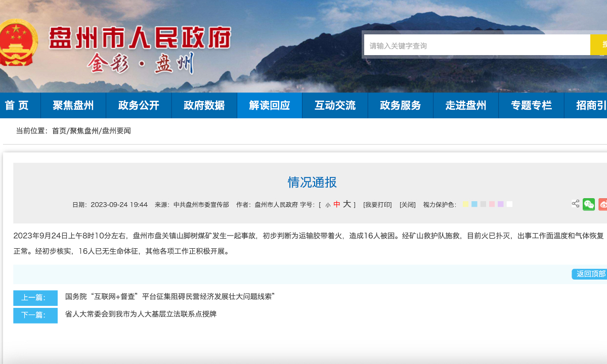The image size is (607, 364).
Task: Focus the keyword search input field
Action: point(476,45)
